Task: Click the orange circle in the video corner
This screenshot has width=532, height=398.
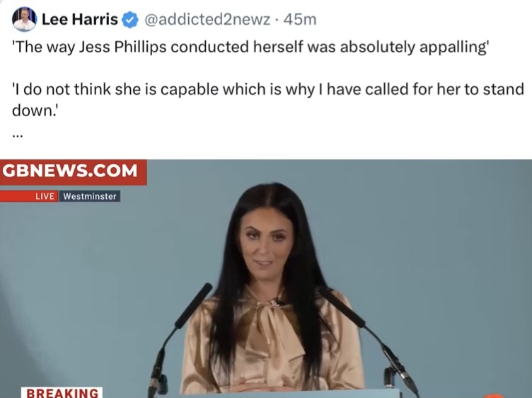Action: 495,396
